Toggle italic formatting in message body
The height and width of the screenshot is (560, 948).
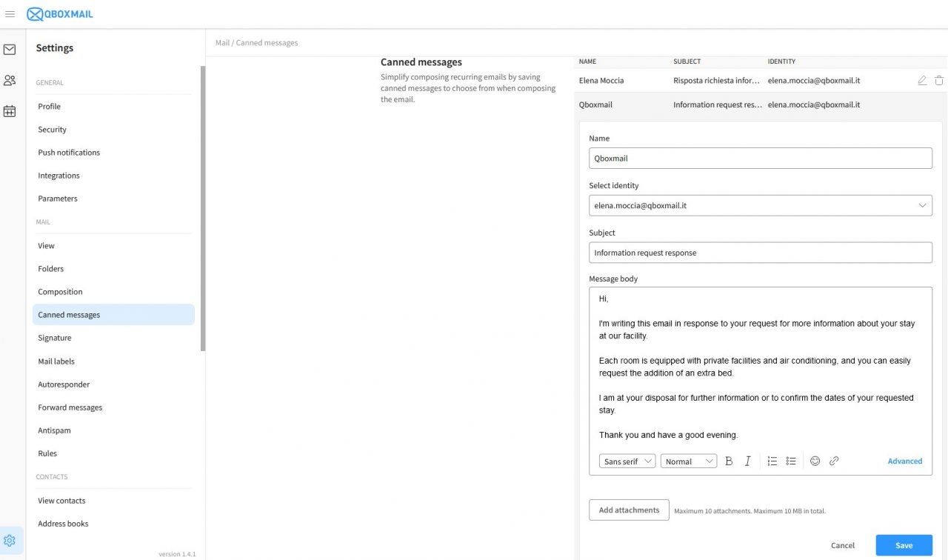pyautogui.click(x=748, y=461)
